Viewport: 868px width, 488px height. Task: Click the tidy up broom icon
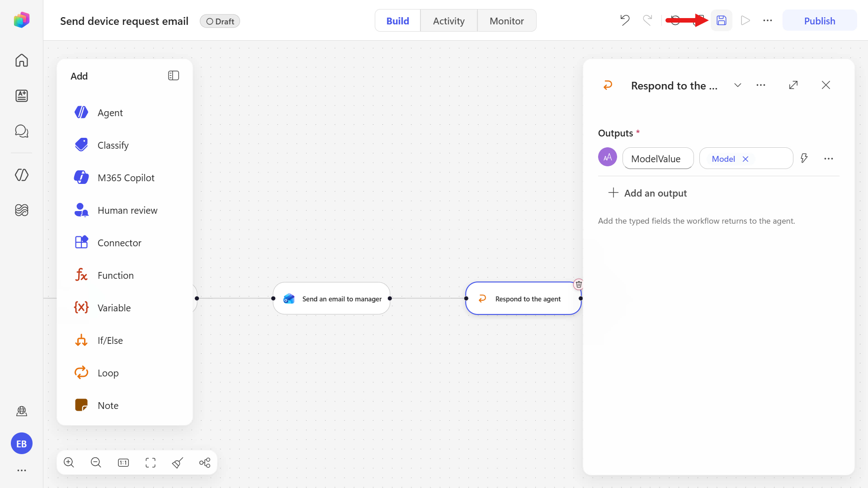178,462
